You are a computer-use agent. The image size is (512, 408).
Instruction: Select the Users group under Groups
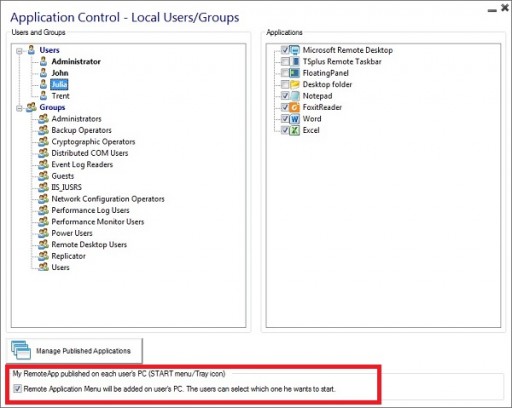(60, 267)
